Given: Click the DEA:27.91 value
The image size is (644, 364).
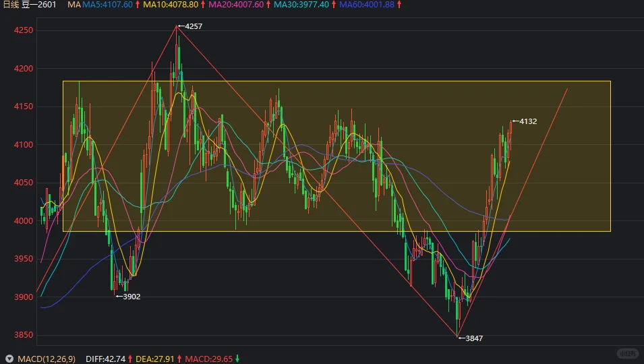Looking at the screenshot, I should click(x=155, y=359).
